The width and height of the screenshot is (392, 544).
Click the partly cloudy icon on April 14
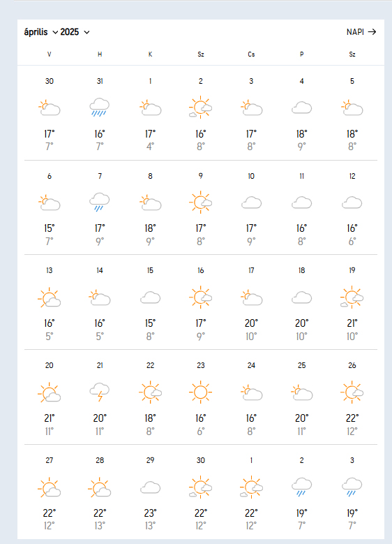[x=100, y=297]
